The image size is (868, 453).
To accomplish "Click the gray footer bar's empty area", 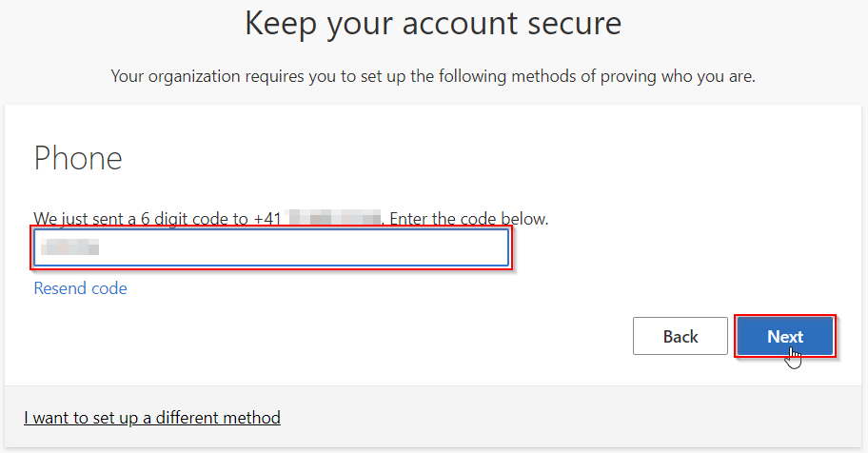I will (571, 418).
